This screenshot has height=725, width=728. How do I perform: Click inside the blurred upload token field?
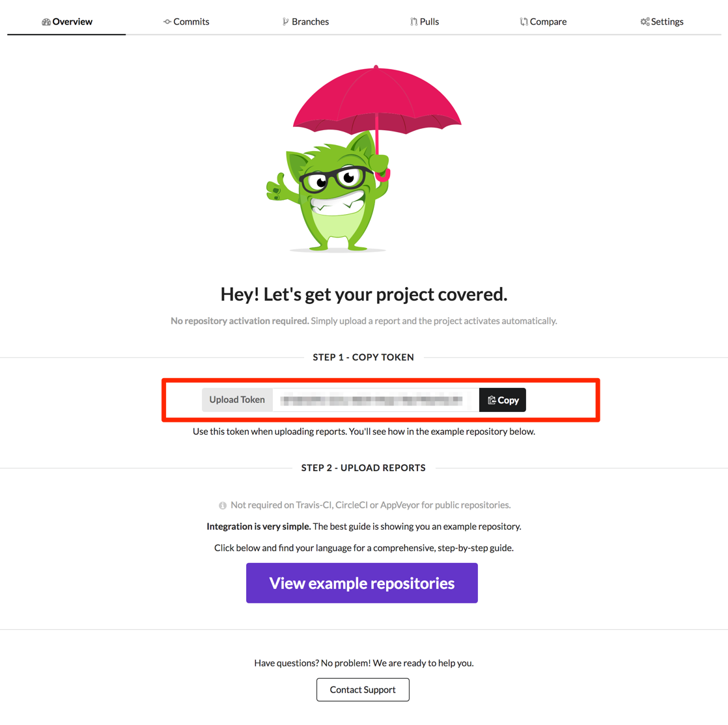(x=375, y=400)
